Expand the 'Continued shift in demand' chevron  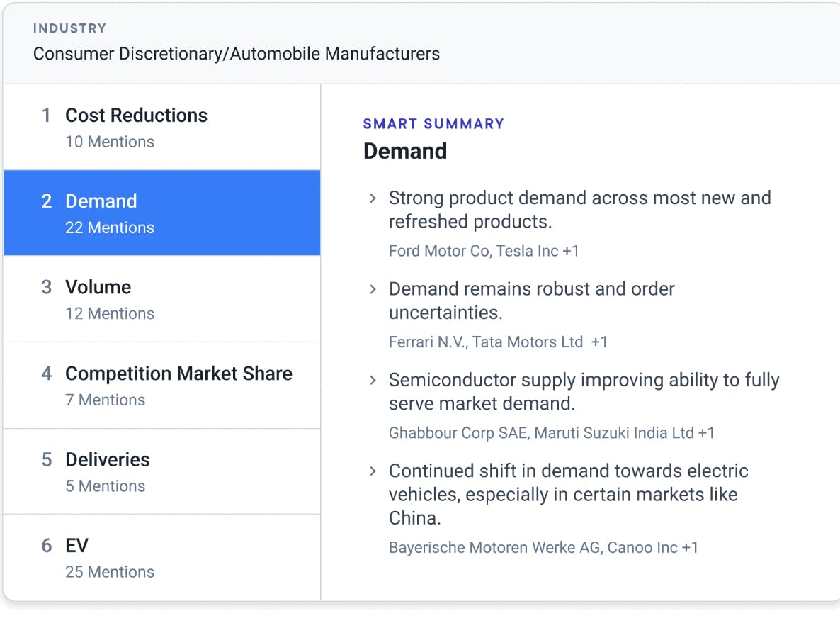373,471
